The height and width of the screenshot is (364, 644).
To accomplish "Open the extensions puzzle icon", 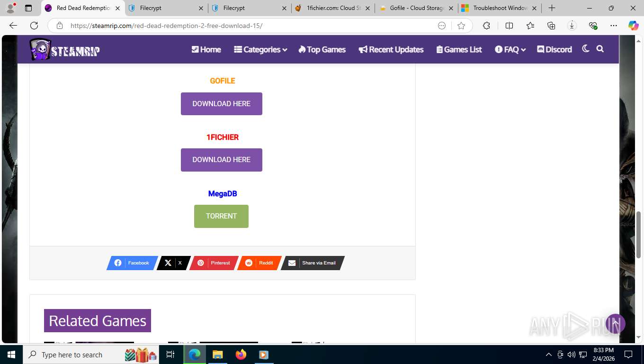I will (x=486, y=26).
